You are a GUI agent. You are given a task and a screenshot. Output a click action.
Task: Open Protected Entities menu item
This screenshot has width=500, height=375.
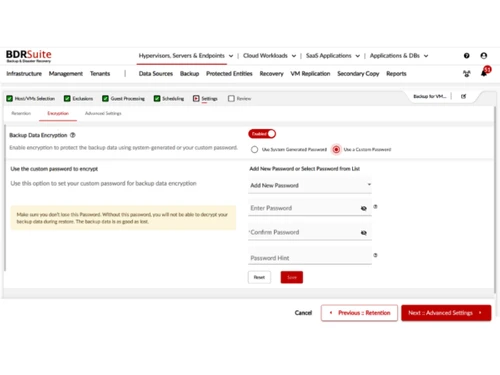coord(229,74)
